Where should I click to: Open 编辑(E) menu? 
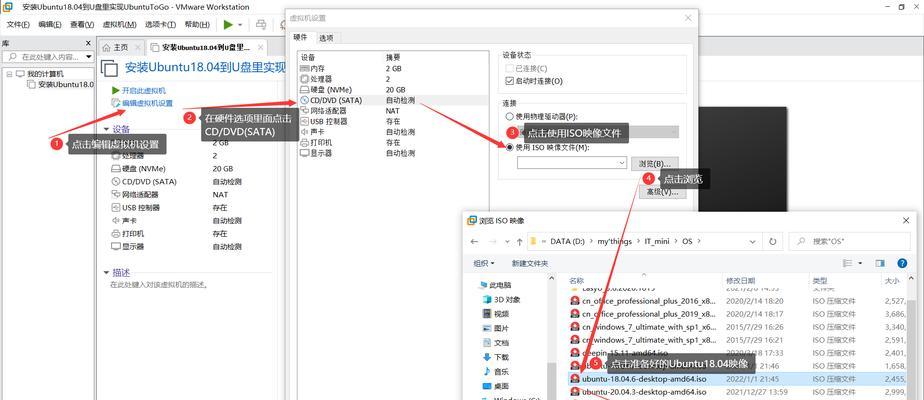tap(50, 25)
